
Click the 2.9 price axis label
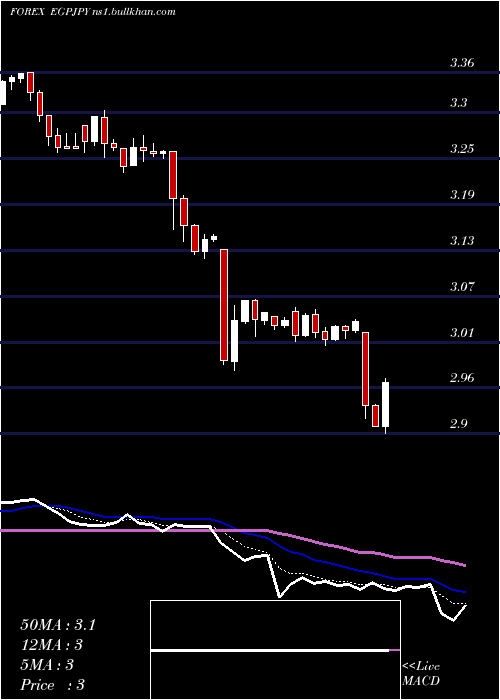pos(458,424)
